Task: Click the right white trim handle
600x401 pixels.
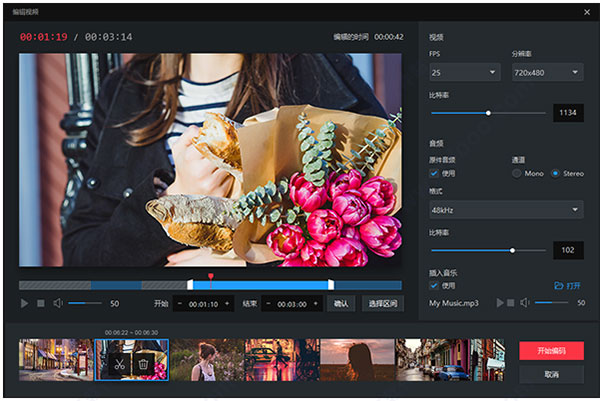Action: coord(331,285)
